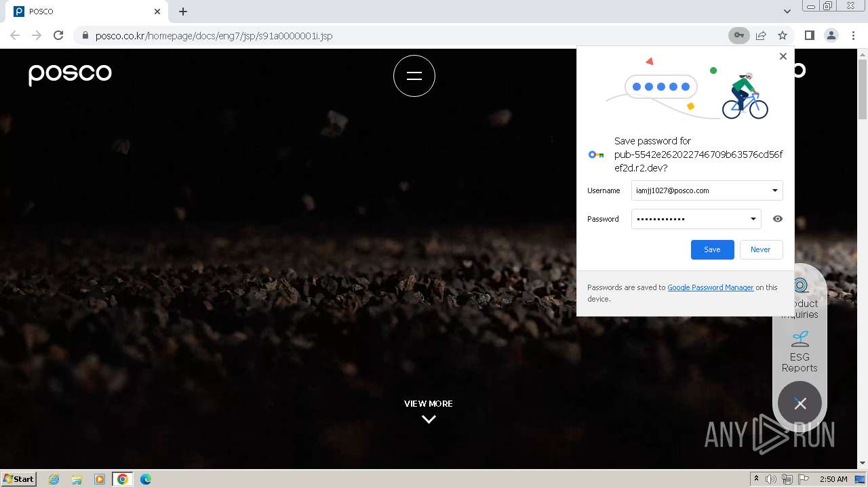
Task: Open Google Password Manager link
Action: 710,287
